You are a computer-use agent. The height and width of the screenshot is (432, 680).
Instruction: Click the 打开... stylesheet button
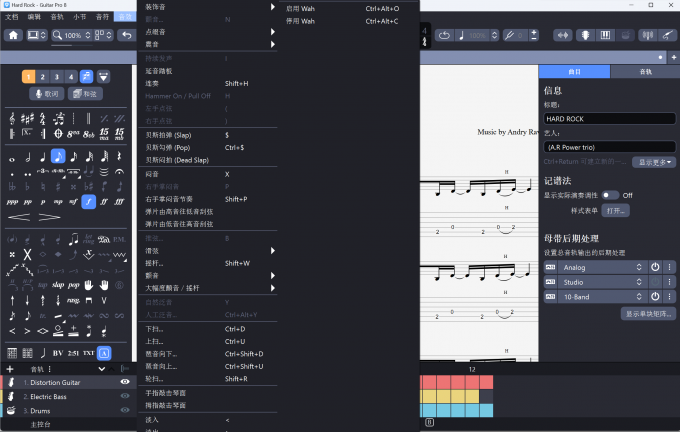coord(616,211)
